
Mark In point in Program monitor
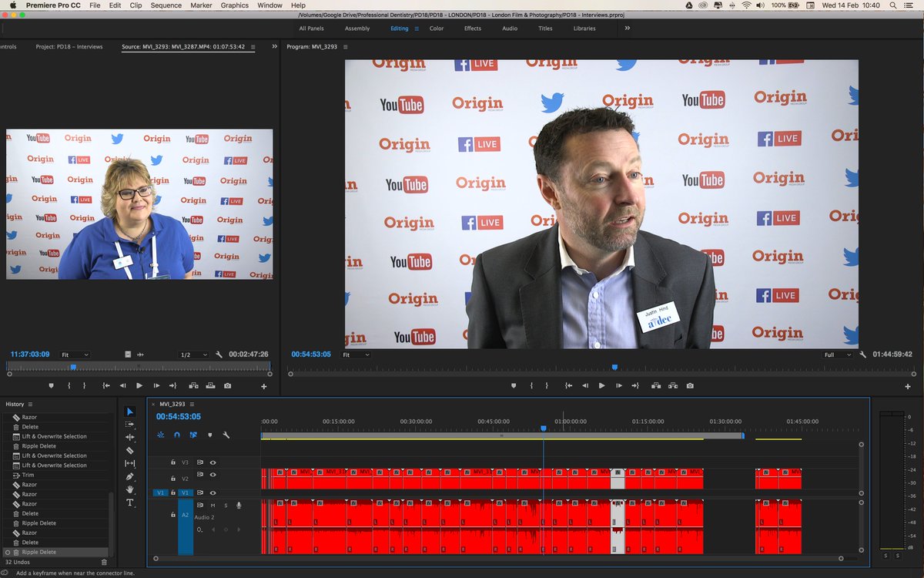531,385
